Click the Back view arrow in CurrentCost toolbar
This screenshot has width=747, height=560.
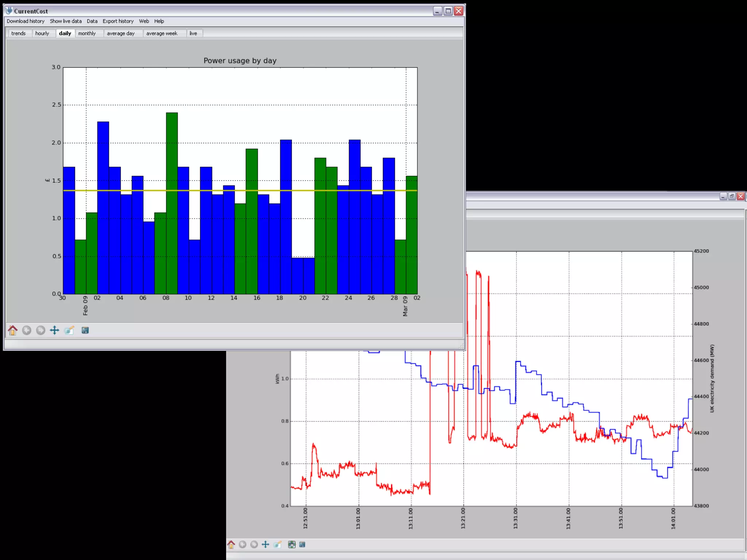(27, 330)
